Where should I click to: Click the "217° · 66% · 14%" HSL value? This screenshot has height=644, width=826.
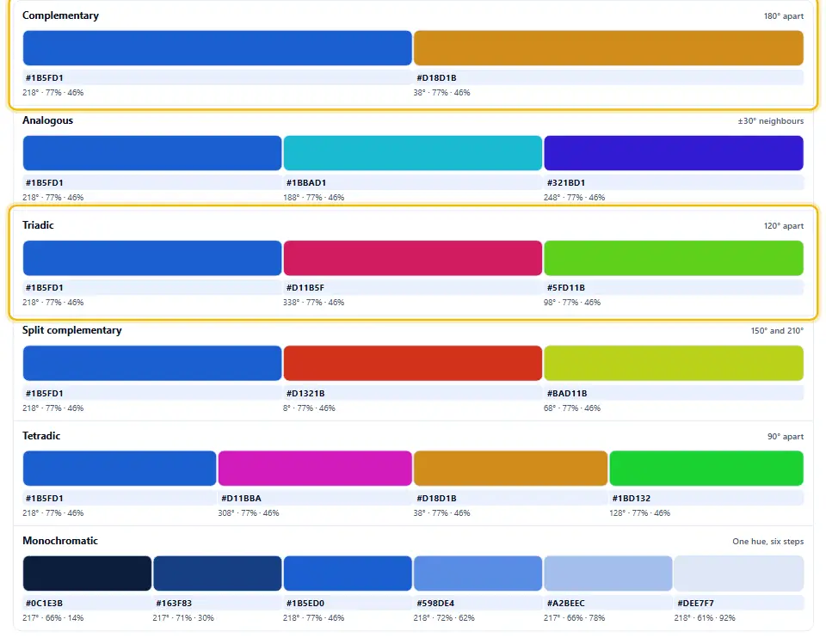coord(52,617)
